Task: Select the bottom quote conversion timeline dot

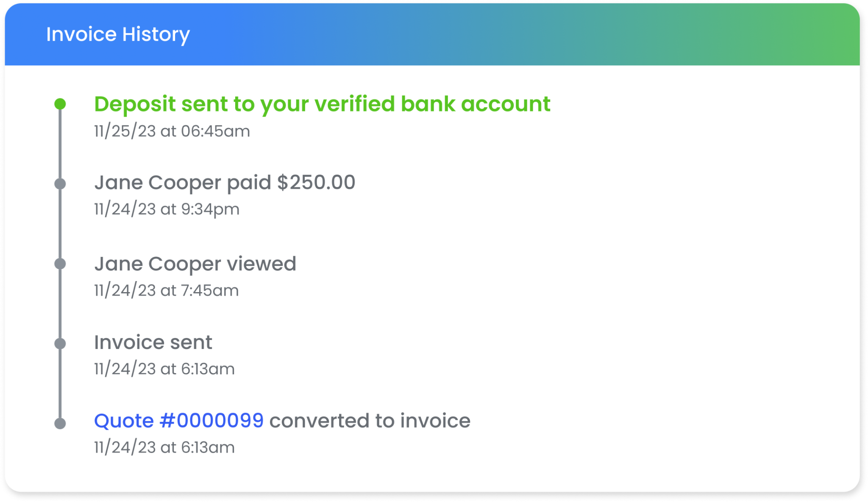Action: [x=60, y=422]
